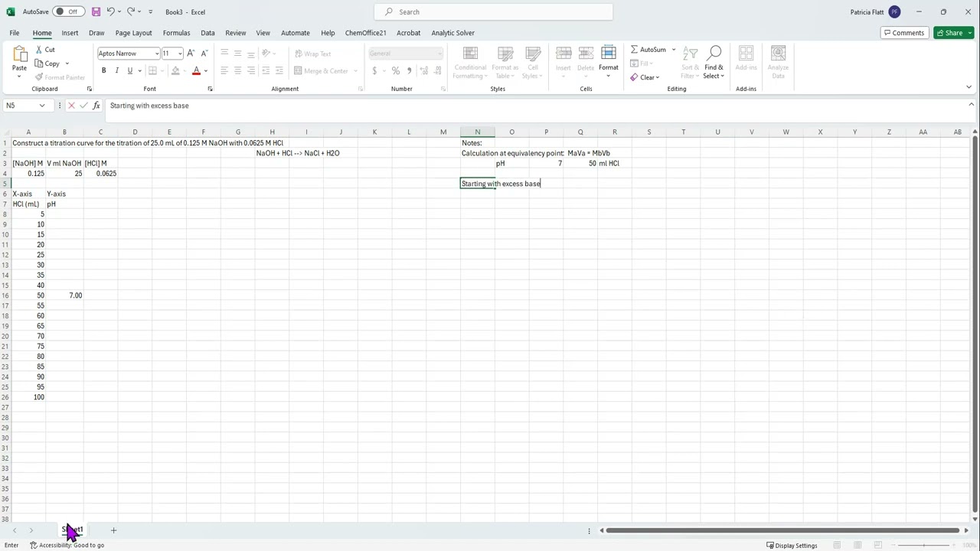Increase font size with larger A icon
This screenshot has width=980, height=551.
(x=191, y=54)
